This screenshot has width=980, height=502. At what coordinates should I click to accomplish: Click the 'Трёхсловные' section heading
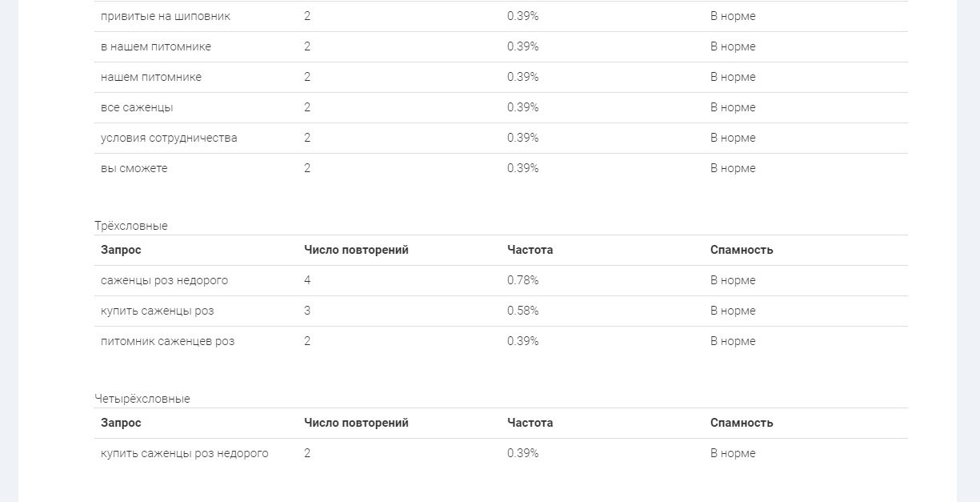[x=131, y=226]
